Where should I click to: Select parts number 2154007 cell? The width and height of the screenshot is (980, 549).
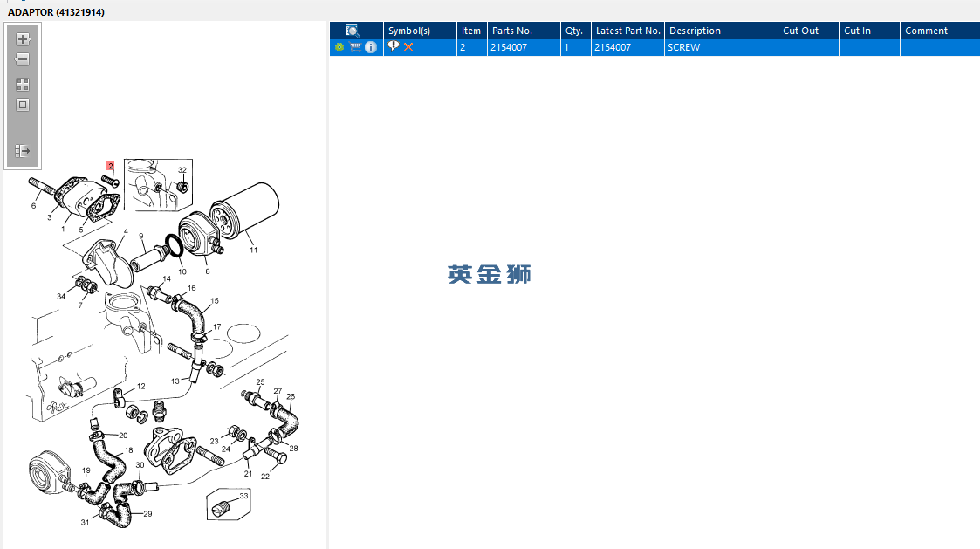click(x=524, y=47)
